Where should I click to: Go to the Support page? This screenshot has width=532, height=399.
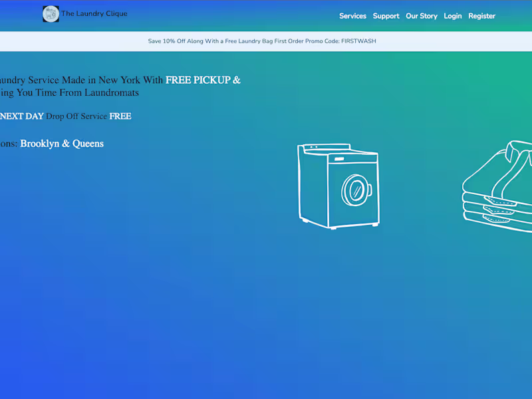[x=386, y=16]
